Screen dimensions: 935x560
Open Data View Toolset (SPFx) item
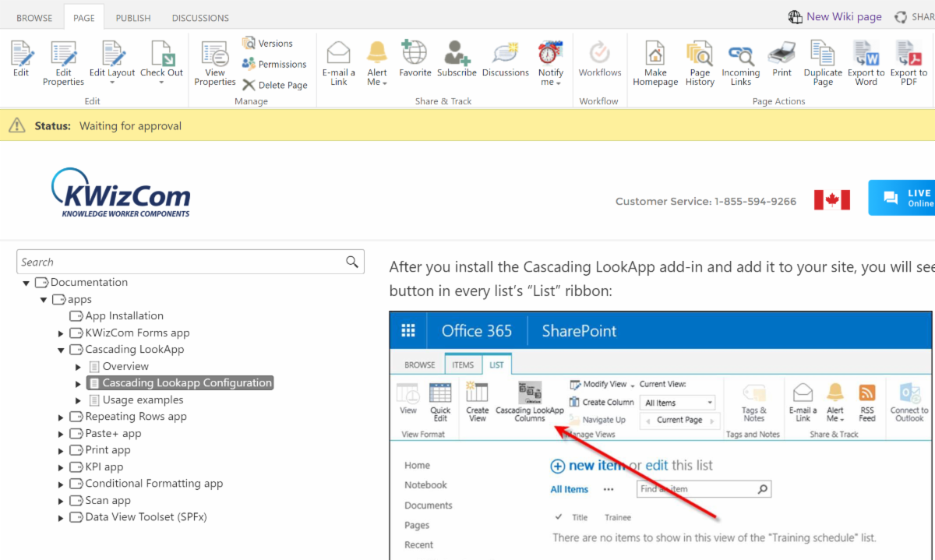point(146,516)
